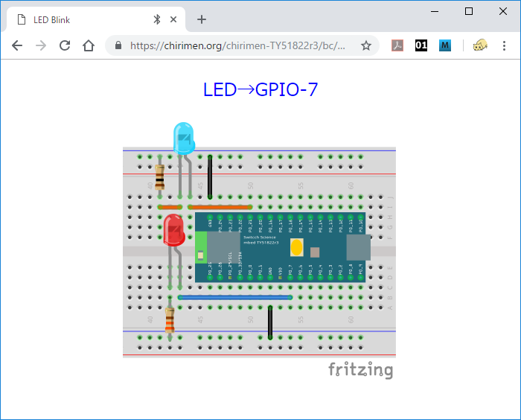Open the yellow extension icon in the toolbar

480,45
